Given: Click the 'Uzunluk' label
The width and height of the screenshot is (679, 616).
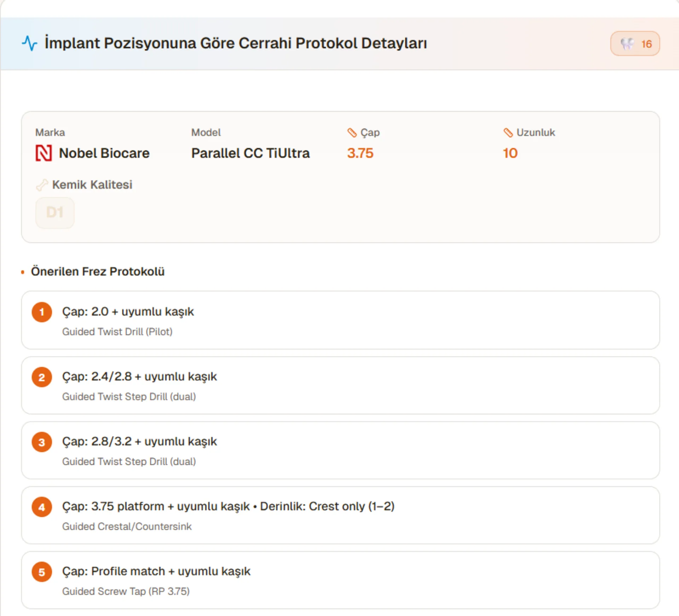Looking at the screenshot, I should click(536, 133).
